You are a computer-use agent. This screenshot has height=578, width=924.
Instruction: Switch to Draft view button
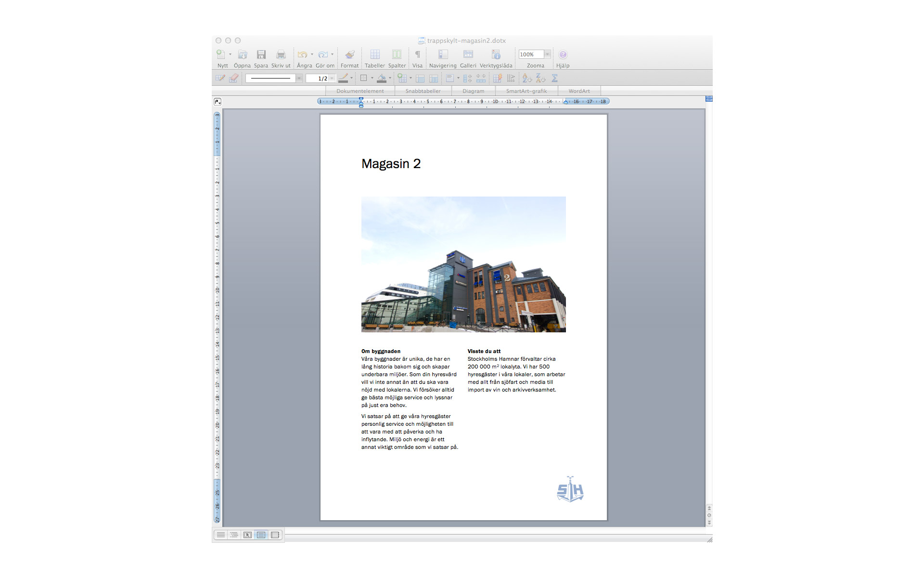(x=221, y=535)
